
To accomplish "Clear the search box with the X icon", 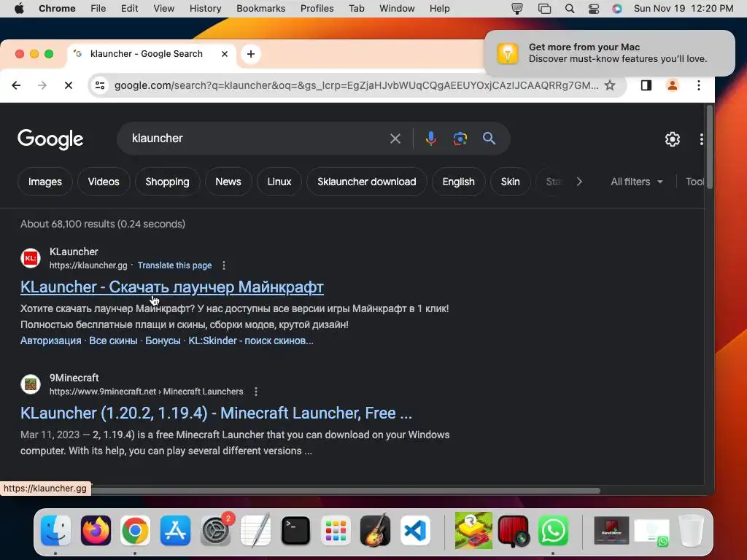I will pyautogui.click(x=395, y=139).
